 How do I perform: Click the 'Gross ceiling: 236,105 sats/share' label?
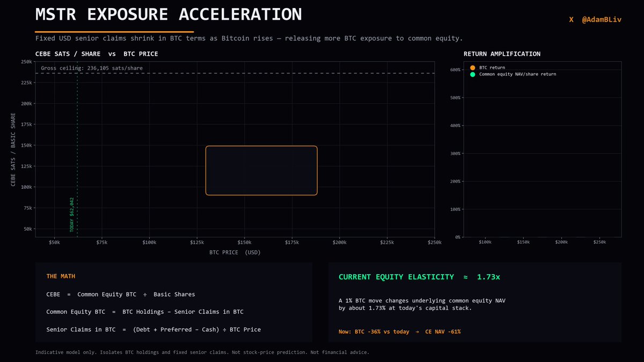click(92, 68)
